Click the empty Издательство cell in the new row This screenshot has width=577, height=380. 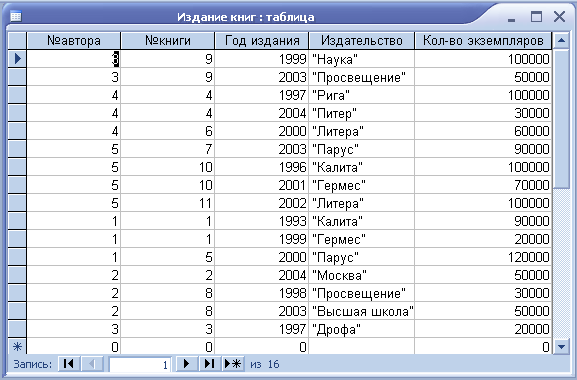point(362,347)
